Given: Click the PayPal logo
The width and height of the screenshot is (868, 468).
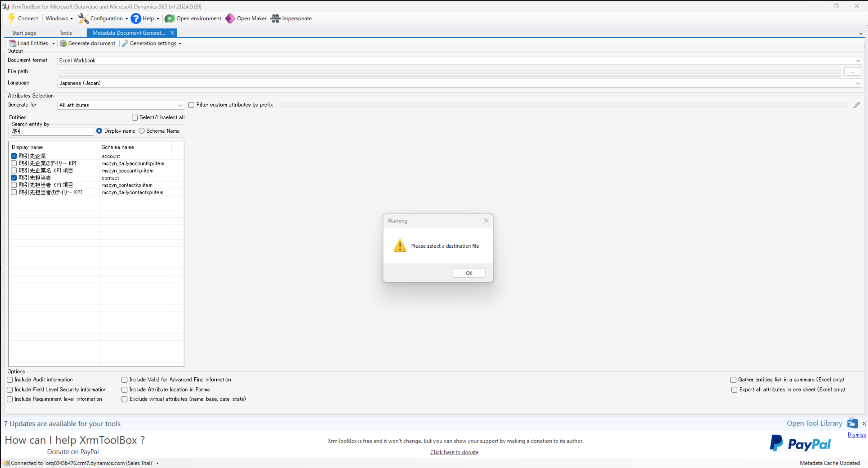Looking at the screenshot, I should (800, 444).
